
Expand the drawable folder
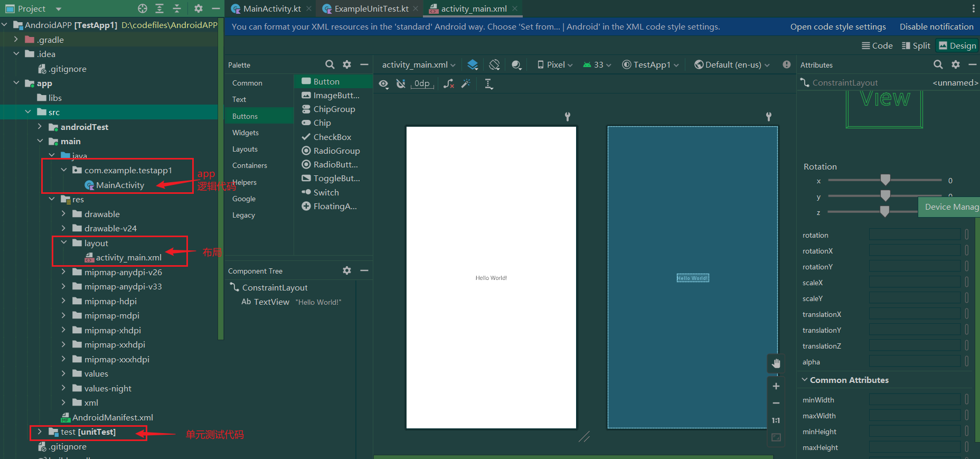[64, 214]
